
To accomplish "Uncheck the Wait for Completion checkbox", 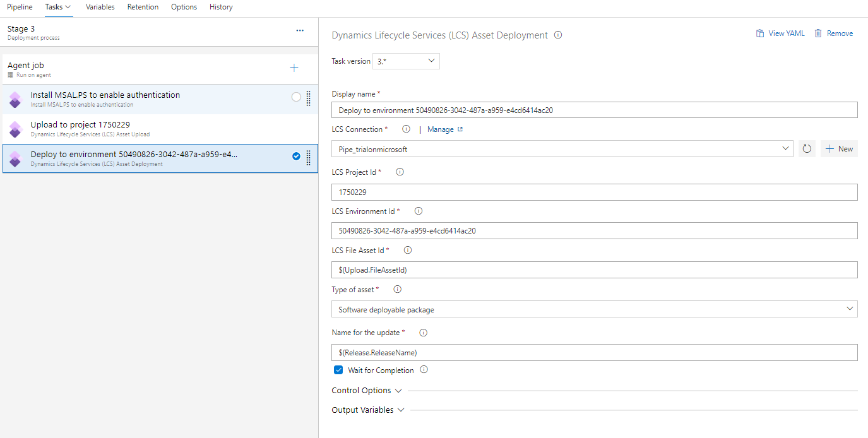I will click(338, 370).
